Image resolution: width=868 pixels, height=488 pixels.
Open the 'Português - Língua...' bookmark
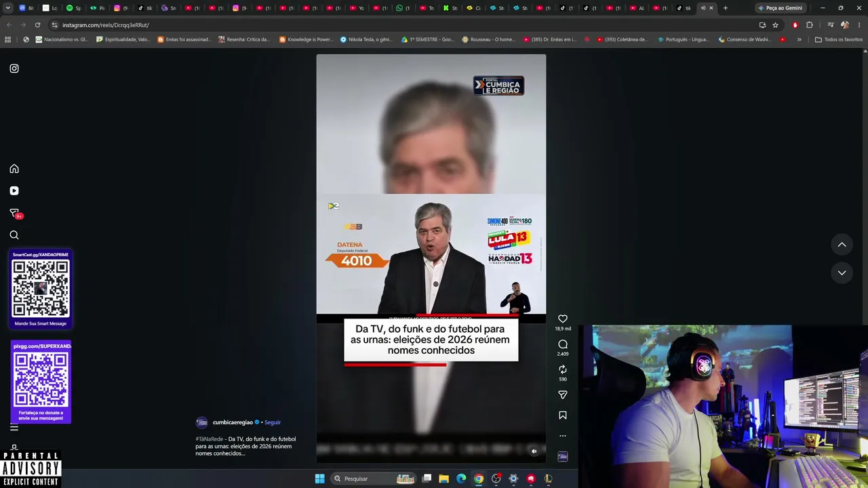(683, 39)
